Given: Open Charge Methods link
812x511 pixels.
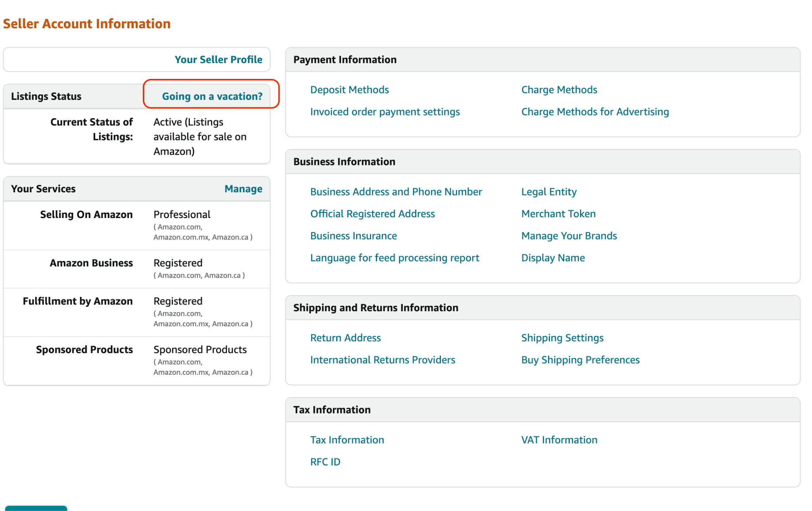Looking at the screenshot, I should coord(559,90).
